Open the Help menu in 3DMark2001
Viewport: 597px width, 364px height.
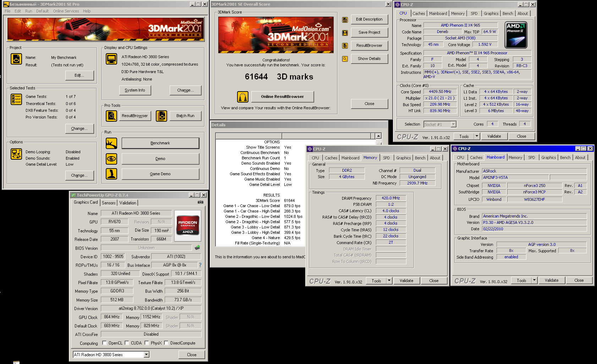(87, 11)
